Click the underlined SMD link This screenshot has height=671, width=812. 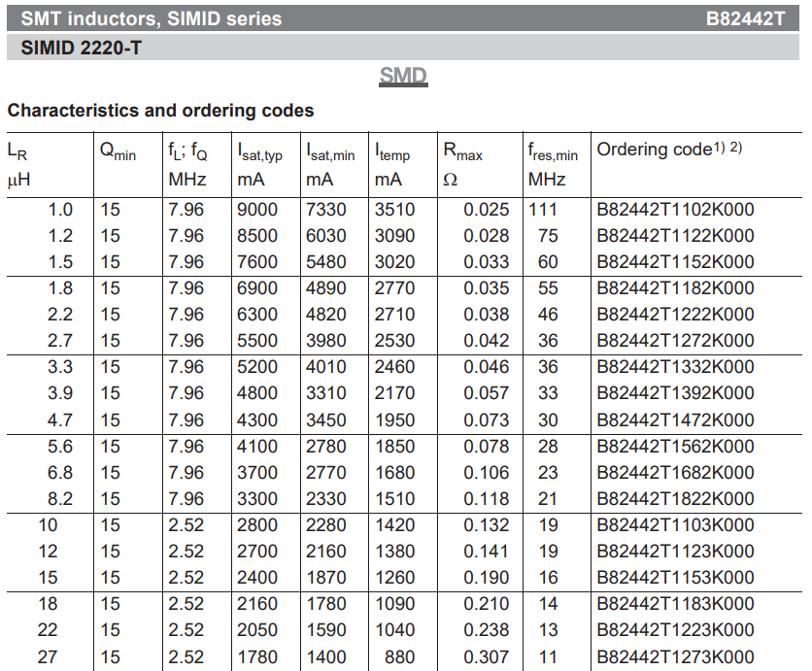pos(403,76)
